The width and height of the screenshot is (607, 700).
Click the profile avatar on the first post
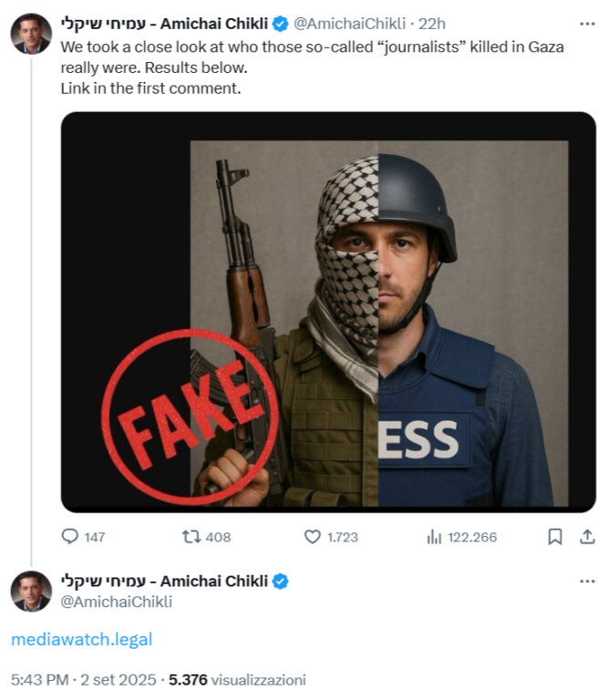31,34
